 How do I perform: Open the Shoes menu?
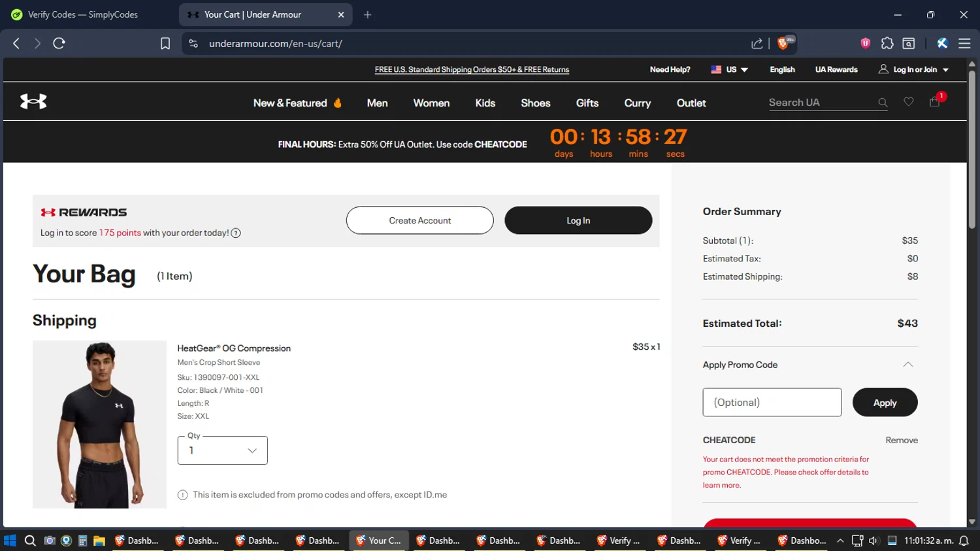coord(535,103)
